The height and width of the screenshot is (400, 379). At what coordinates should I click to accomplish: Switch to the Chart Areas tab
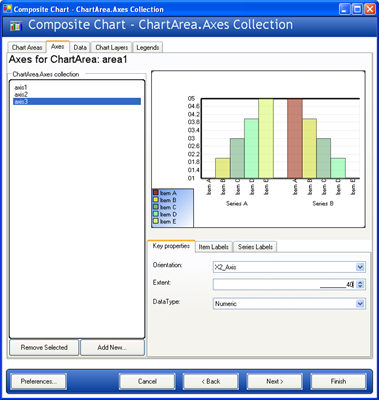(x=27, y=47)
